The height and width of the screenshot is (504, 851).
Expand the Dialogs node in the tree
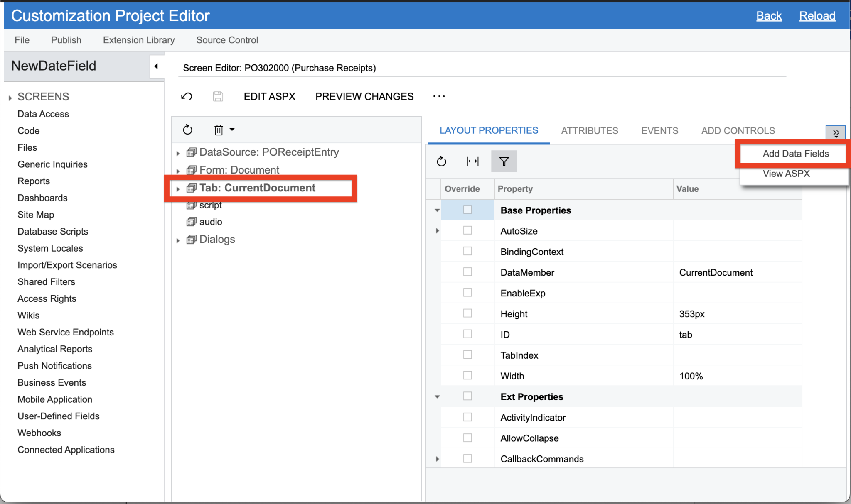point(178,240)
